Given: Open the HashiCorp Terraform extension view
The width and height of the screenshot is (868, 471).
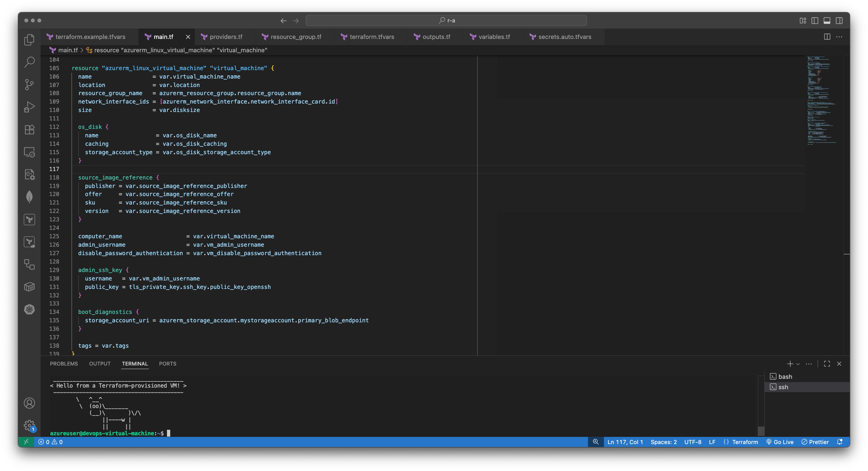Looking at the screenshot, I should (29, 219).
